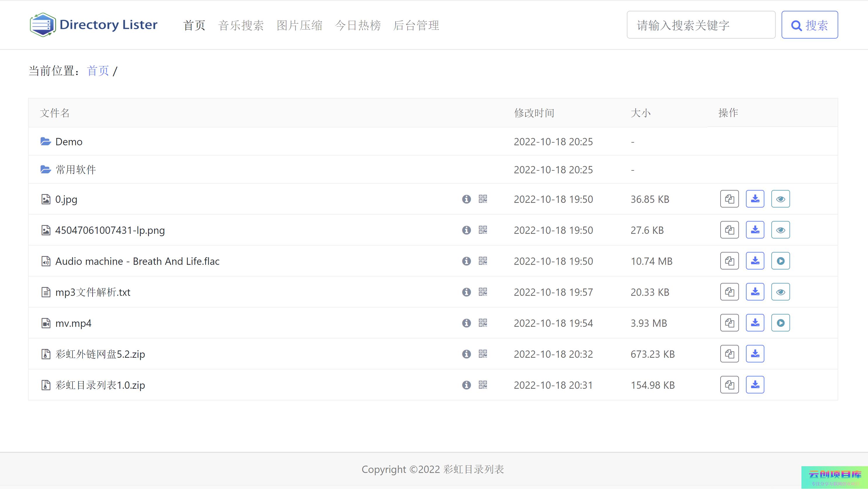
Task: Download the 45047061007431-lp.png file
Action: (x=755, y=230)
